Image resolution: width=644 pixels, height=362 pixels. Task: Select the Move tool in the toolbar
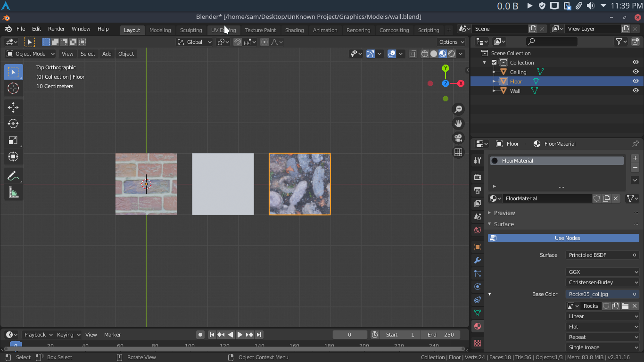click(x=13, y=107)
